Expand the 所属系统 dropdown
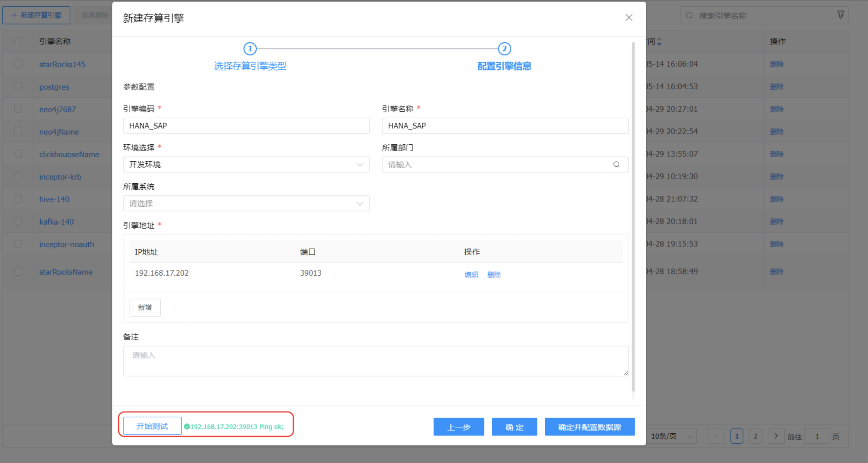The height and width of the screenshot is (463, 868). tap(246, 204)
